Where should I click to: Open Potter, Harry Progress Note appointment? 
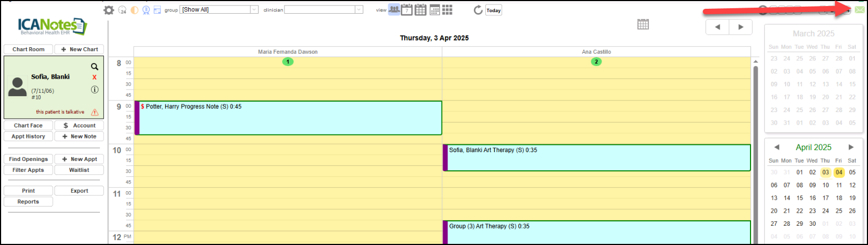[x=288, y=118]
